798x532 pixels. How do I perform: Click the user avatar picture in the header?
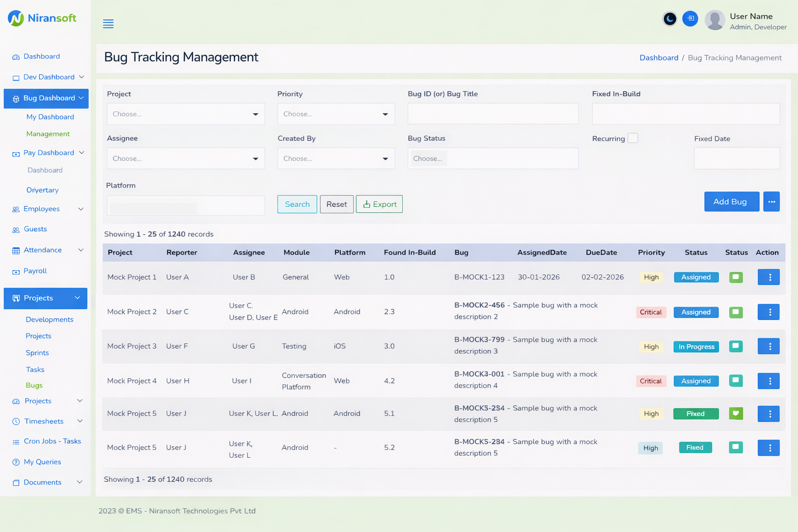714,20
